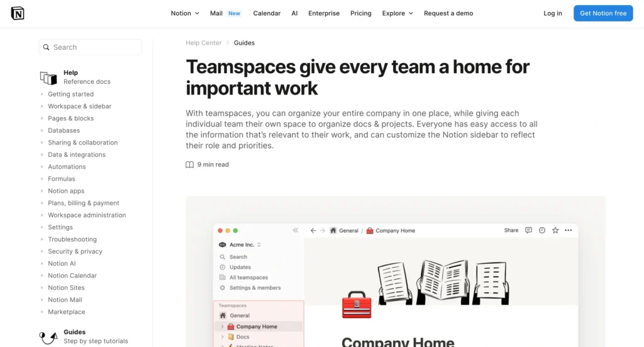
Task: Open Notion Calendar section
Action: pyautogui.click(x=72, y=275)
